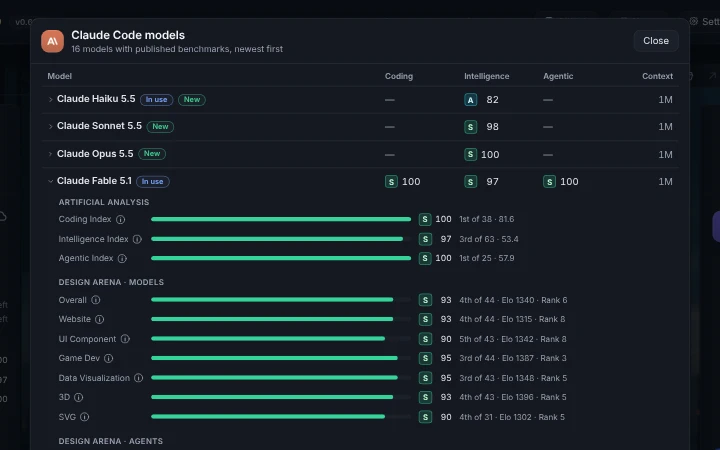Click the In use badge on Fable 5.1

click(153, 182)
